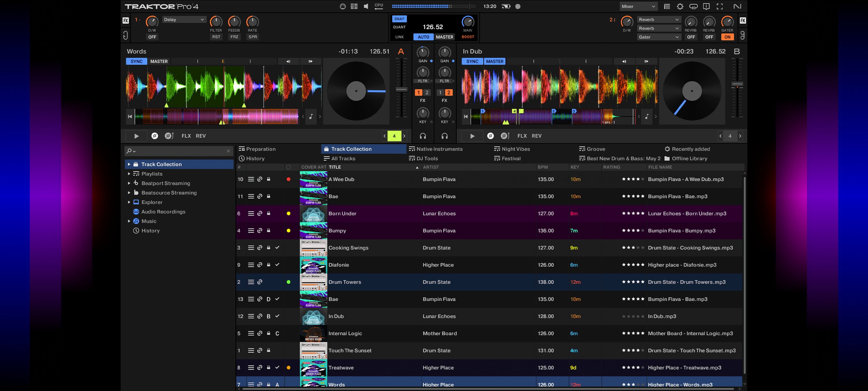Open the Recently added favorite
Screen dimensions: 868x391
click(687, 149)
